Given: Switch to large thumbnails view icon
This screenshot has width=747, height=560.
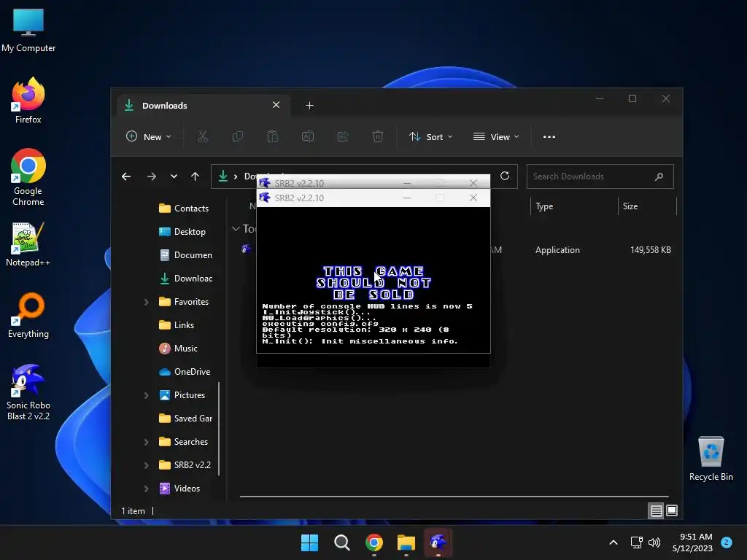Looking at the screenshot, I should 672,511.
